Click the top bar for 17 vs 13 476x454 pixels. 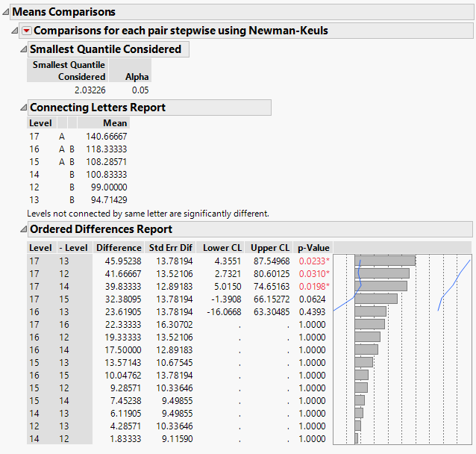384,261
